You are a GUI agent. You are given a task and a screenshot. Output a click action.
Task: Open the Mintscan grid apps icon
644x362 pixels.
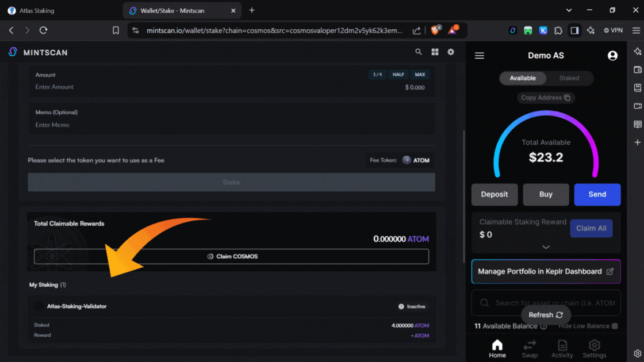click(x=435, y=52)
